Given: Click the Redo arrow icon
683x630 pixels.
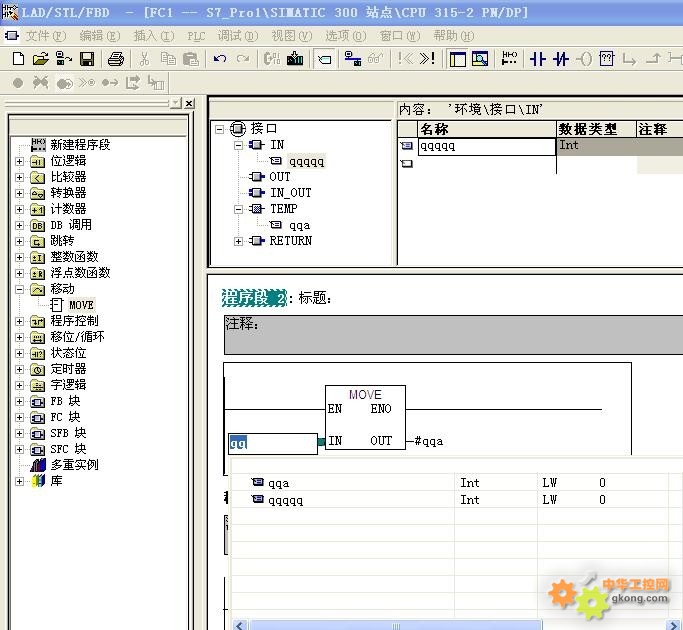Looking at the screenshot, I should [243, 58].
